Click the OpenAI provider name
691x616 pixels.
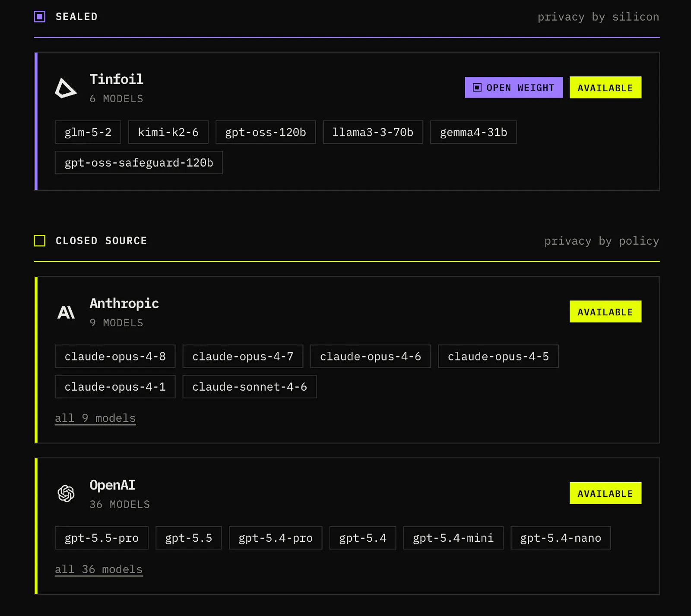pyautogui.click(x=112, y=485)
